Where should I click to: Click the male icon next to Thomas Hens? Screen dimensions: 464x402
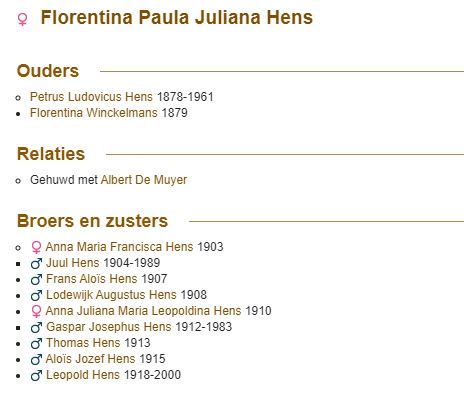[36, 343]
